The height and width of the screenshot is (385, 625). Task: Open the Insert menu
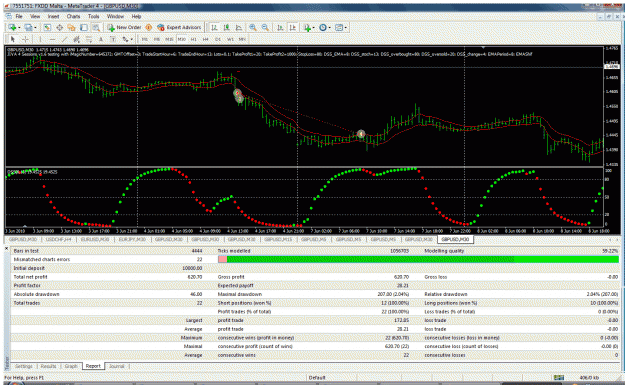(53, 16)
